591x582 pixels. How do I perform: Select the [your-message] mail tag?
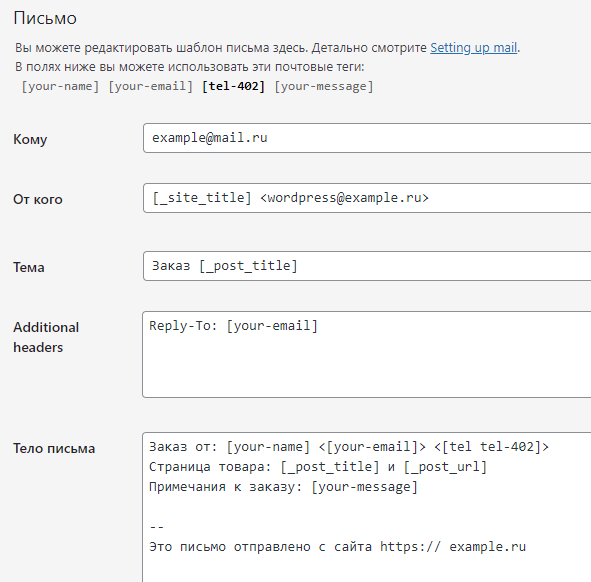pos(324,86)
